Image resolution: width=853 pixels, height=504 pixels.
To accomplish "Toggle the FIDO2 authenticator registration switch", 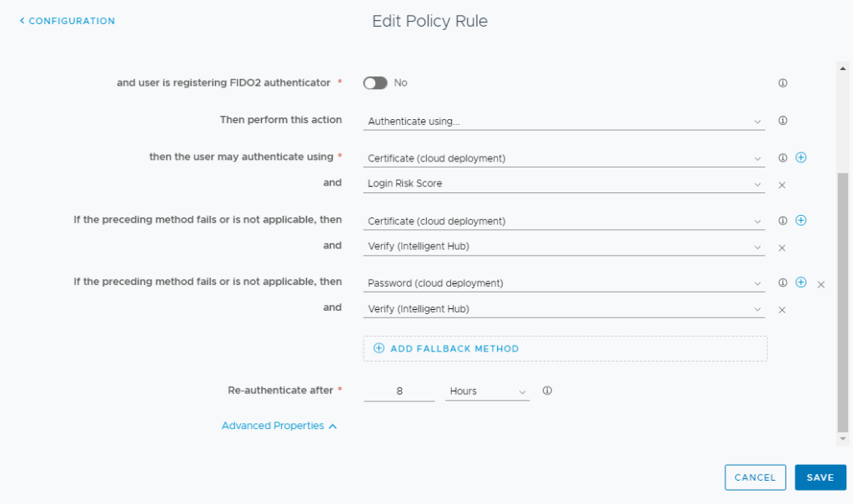I will tap(375, 83).
